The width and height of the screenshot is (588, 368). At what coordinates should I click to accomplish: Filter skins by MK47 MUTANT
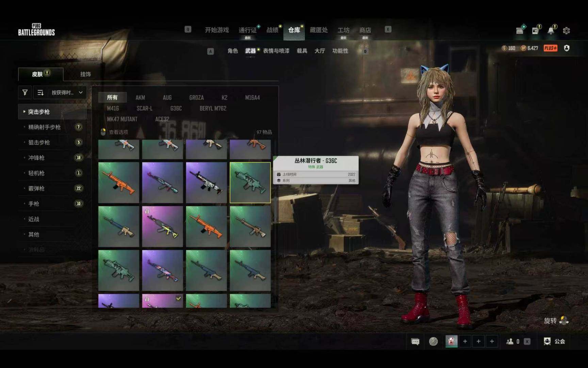pos(122,119)
